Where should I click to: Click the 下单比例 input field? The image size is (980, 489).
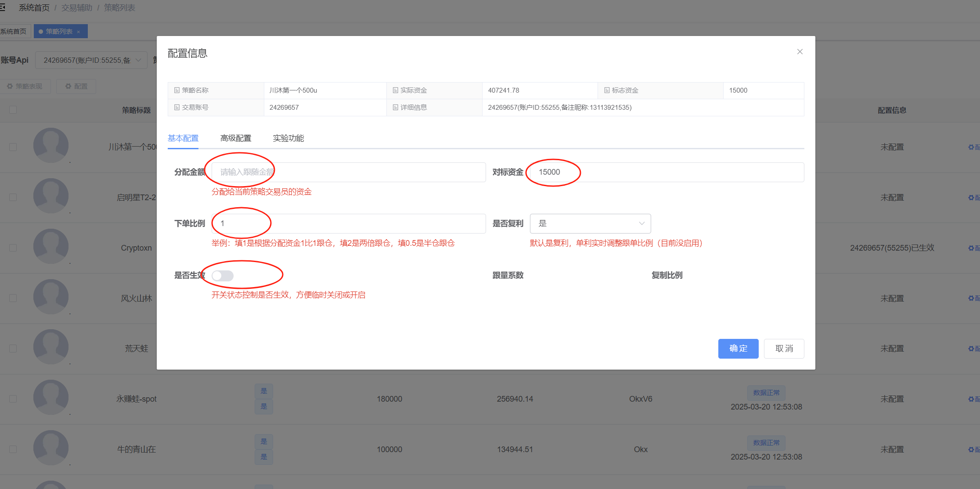coord(349,223)
